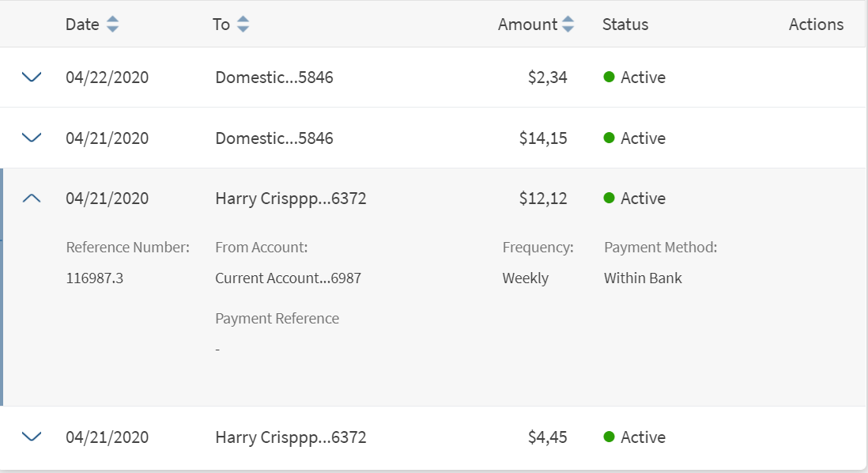Click the sort arrows beside Date header

click(x=113, y=25)
